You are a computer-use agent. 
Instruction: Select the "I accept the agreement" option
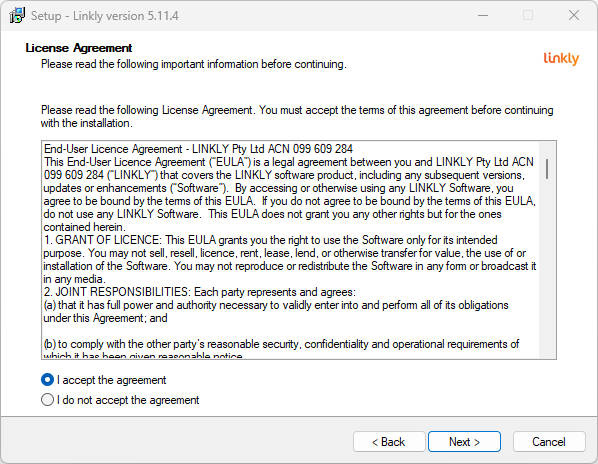(x=103, y=380)
